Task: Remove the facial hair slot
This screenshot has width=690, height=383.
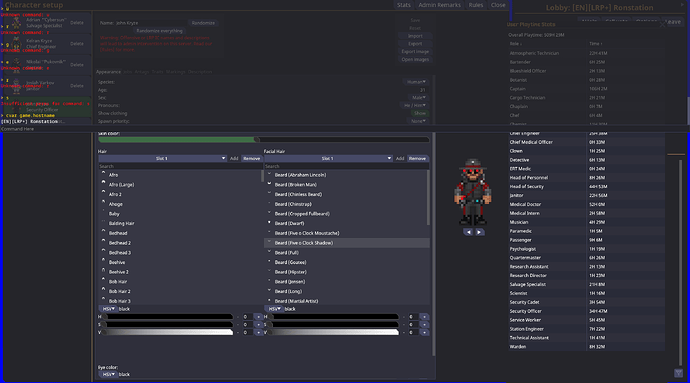Action: pyautogui.click(x=417, y=158)
